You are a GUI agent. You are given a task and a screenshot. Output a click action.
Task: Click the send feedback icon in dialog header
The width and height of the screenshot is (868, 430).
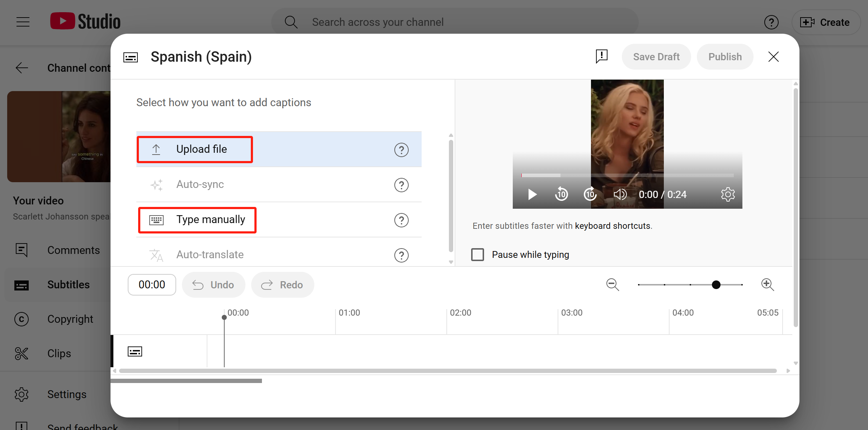602,57
